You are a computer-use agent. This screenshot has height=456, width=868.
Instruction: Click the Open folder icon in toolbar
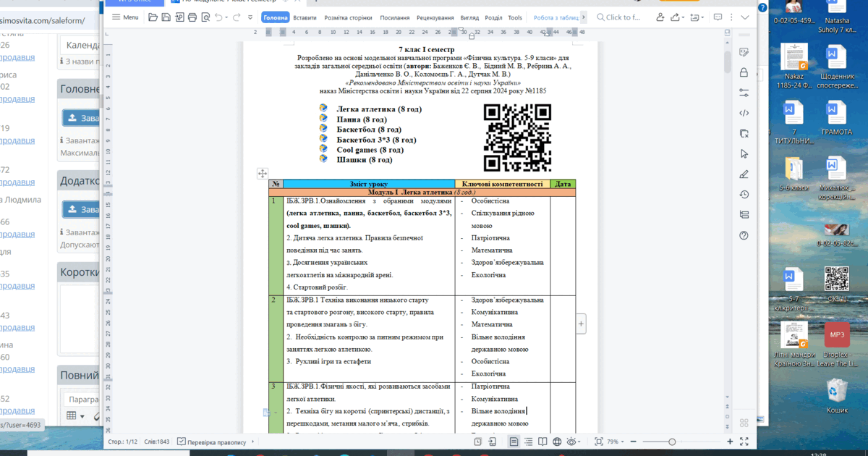point(153,17)
